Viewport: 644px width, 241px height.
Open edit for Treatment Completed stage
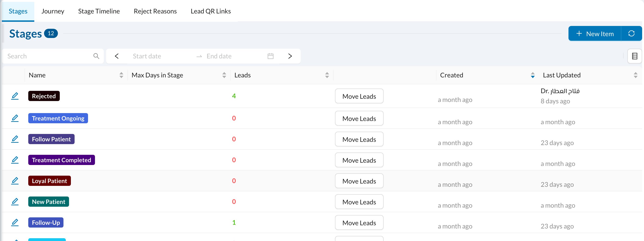[15, 160]
